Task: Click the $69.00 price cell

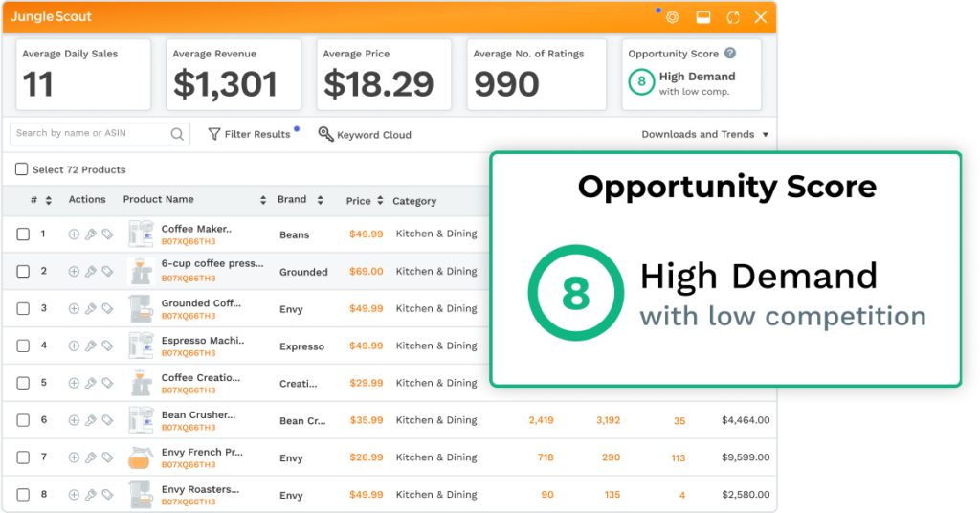Action: 367,271
